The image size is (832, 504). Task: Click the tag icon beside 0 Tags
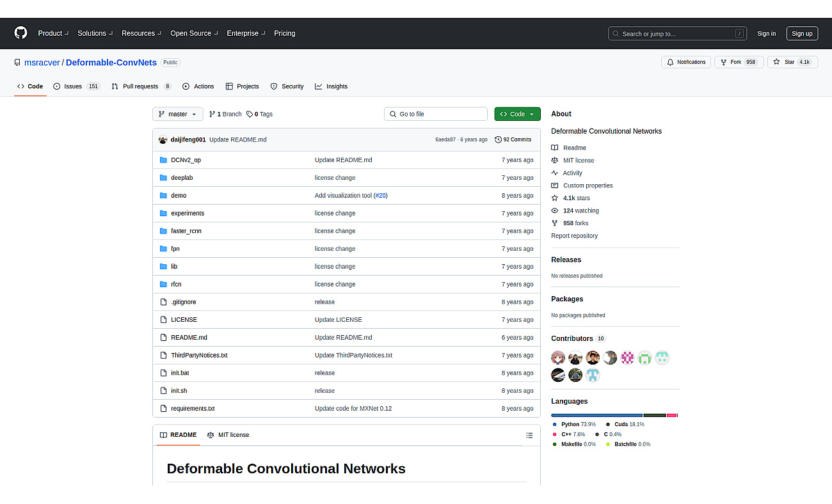pos(250,114)
